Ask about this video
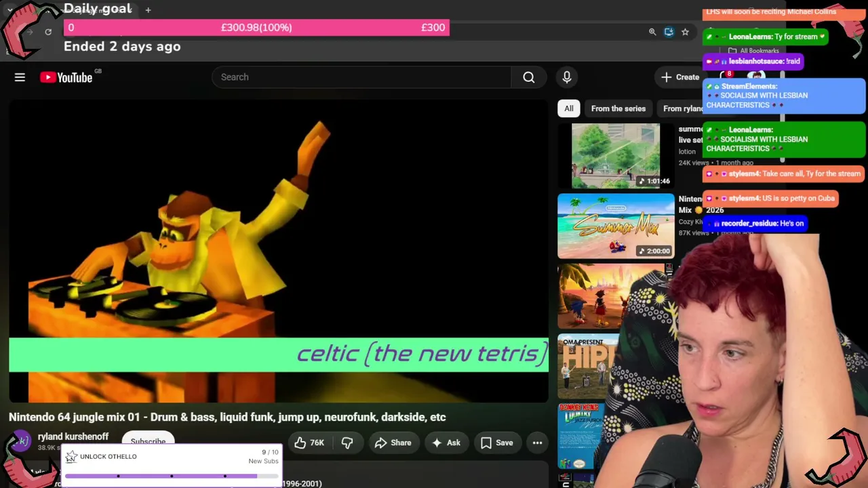 [446, 443]
